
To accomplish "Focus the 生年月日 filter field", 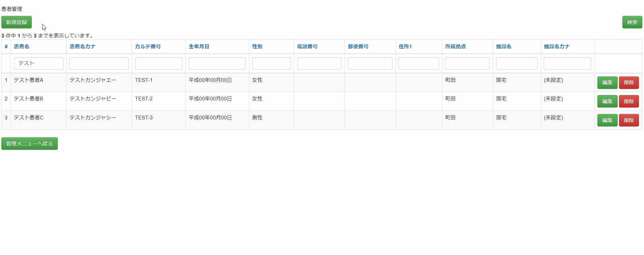I will click(217, 64).
